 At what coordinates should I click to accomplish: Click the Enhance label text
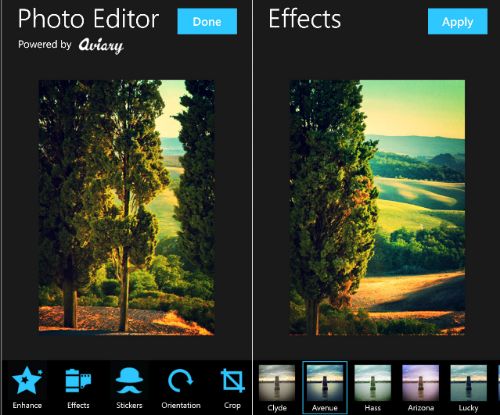click(27, 405)
